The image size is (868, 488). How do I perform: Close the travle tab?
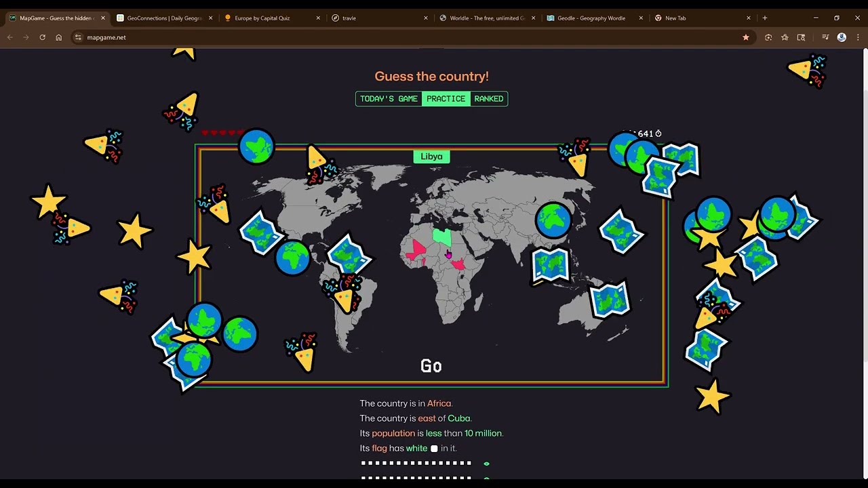(426, 18)
